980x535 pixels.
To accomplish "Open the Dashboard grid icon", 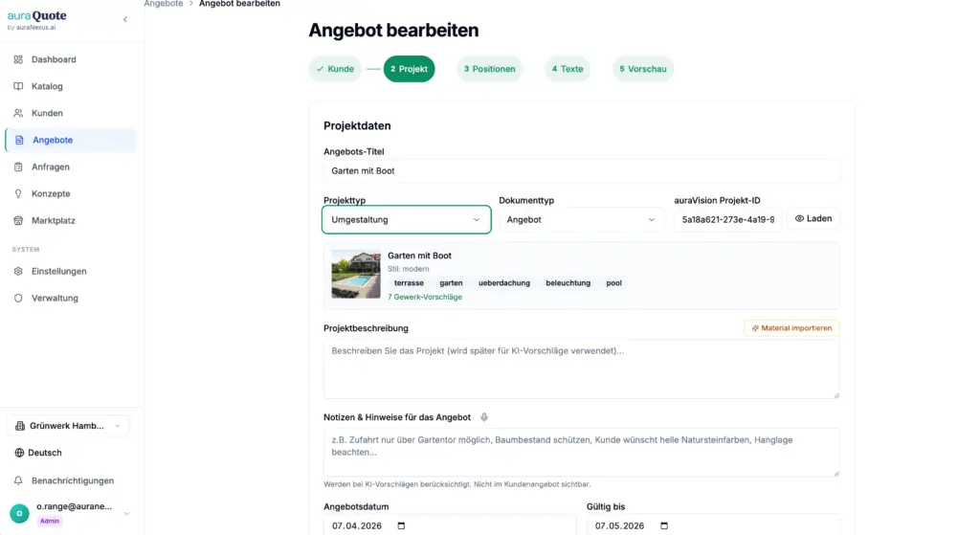I will pos(18,59).
